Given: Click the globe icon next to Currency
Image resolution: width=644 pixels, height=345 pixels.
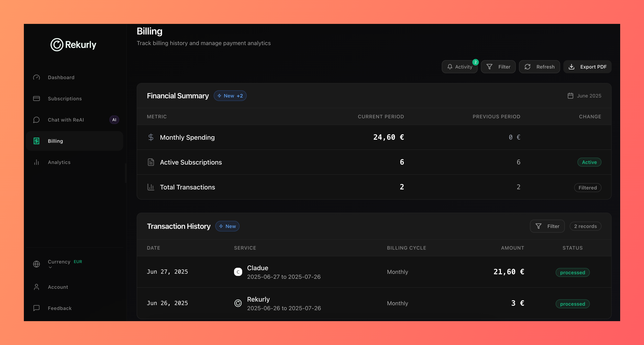Looking at the screenshot, I should [x=36, y=264].
